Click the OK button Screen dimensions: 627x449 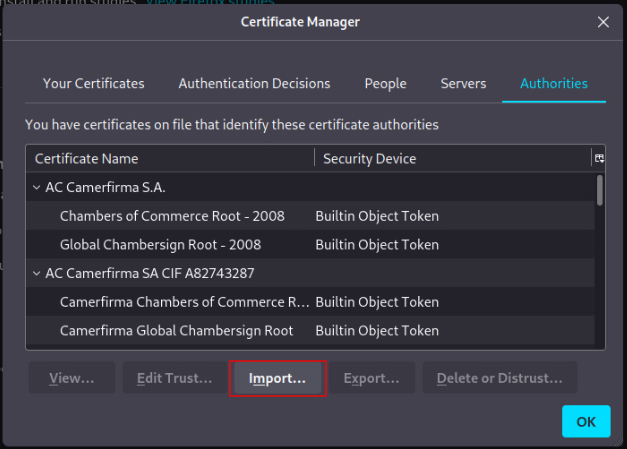(585, 421)
